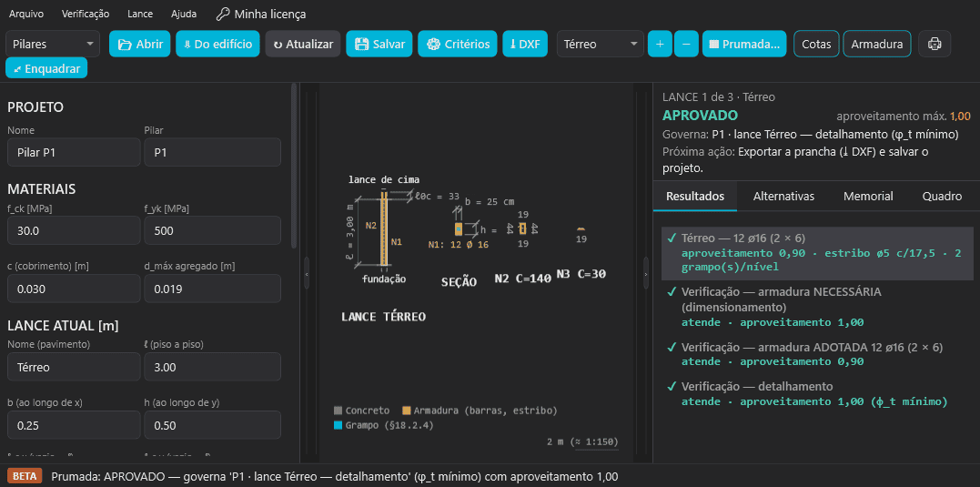Open the Pilares module dropdown
The image size is (980, 487).
[53, 44]
